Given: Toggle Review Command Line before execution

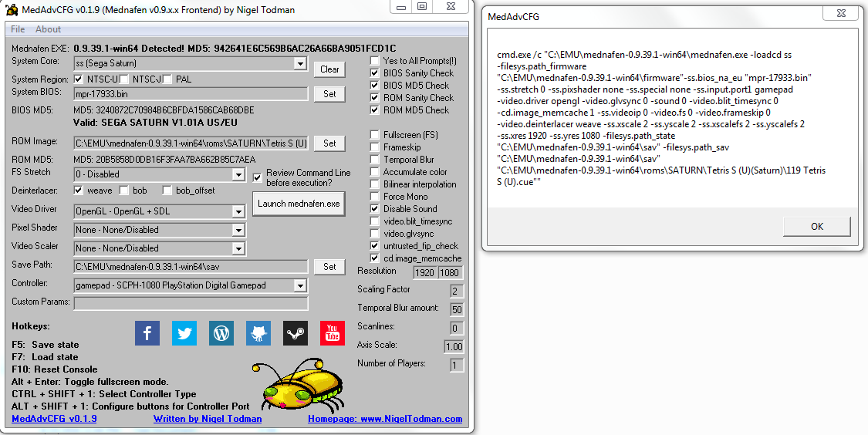Looking at the screenshot, I should (258, 177).
